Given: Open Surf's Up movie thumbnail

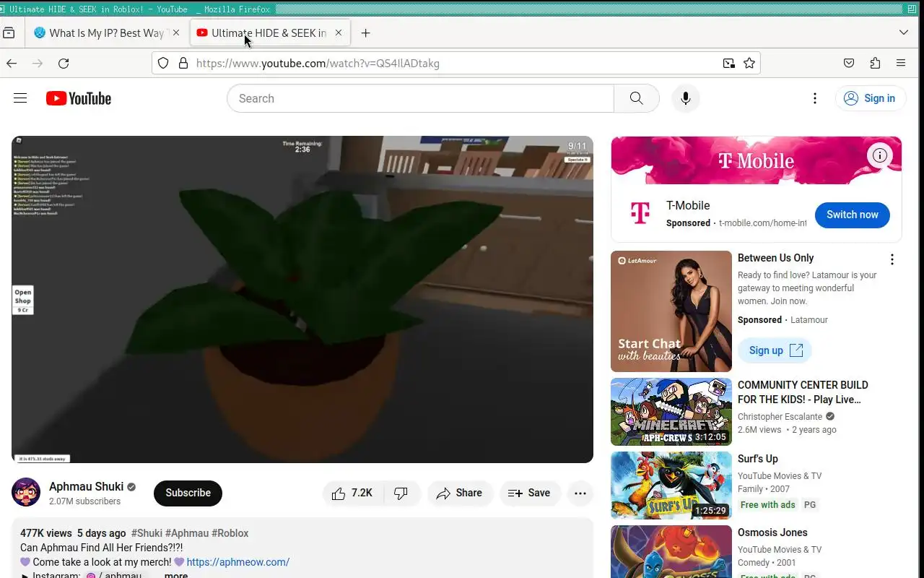Looking at the screenshot, I should tap(671, 486).
